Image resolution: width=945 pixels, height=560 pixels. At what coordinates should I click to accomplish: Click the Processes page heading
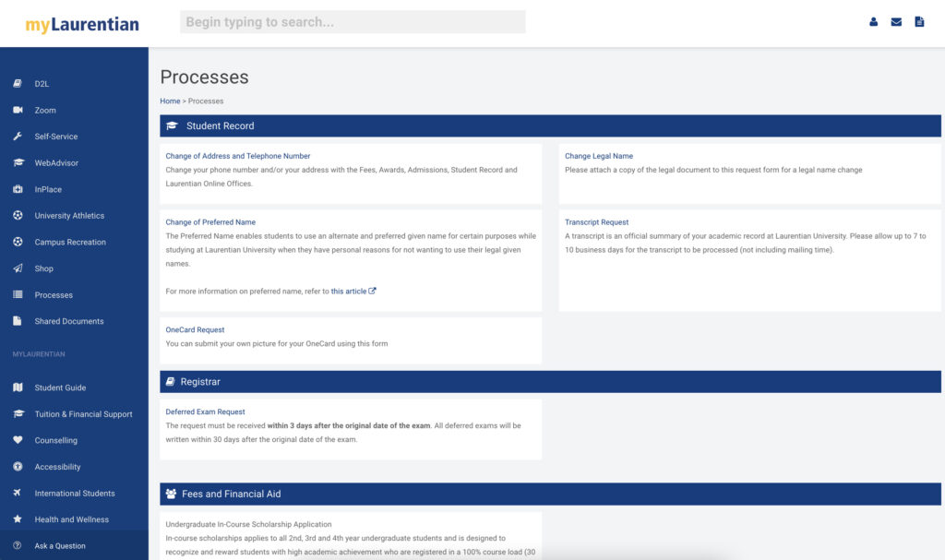(x=204, y=77)
